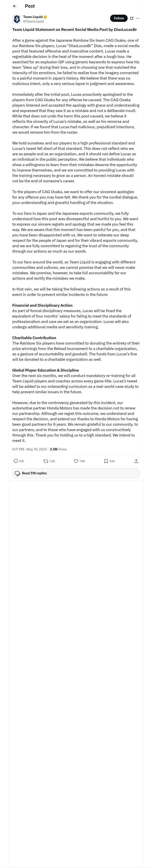Click the back arrow icon

click(x=14, y=6)
